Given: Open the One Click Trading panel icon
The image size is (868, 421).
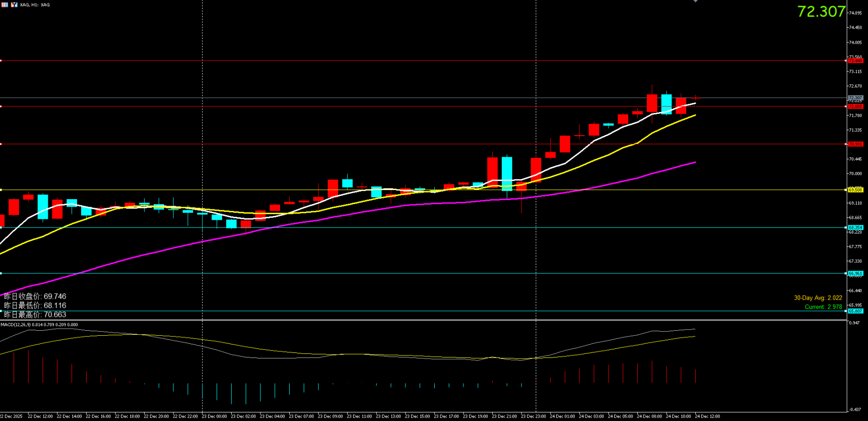Looking at the screenshot, I should [x=14, y=5].
